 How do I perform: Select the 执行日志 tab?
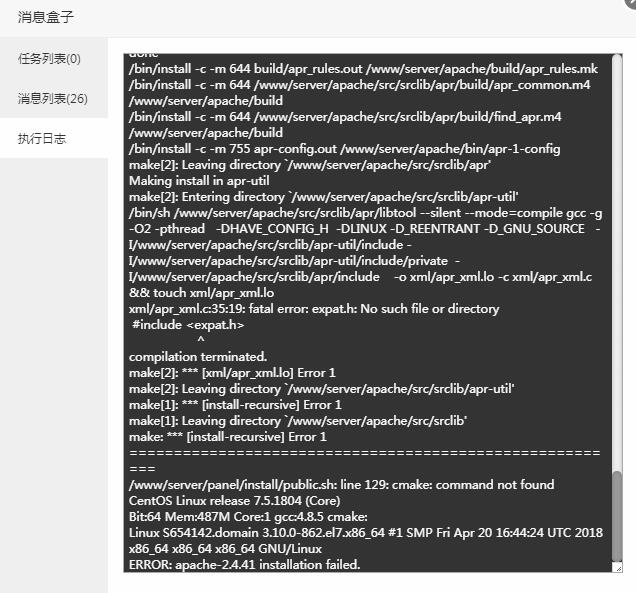click(x=41, y=138)
